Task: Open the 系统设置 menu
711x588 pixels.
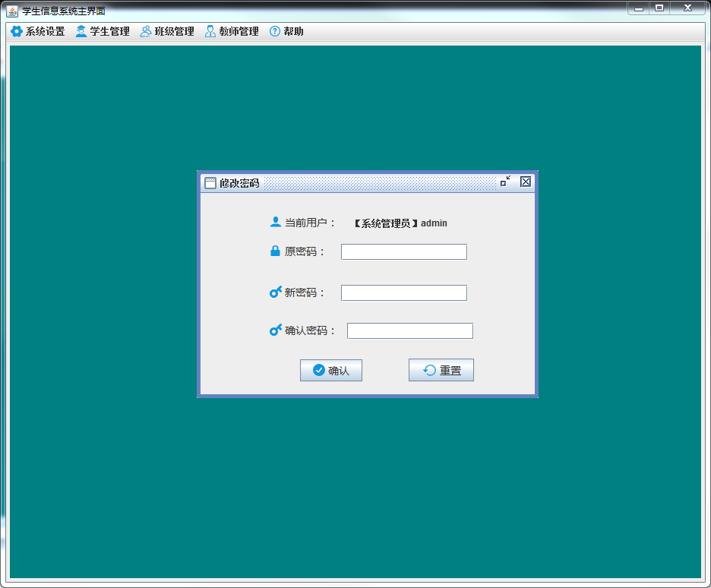Action: click(x=45, y=31)
